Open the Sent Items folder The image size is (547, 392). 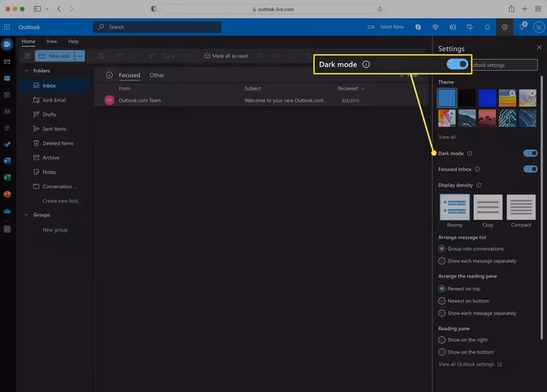tap(55, 128)
